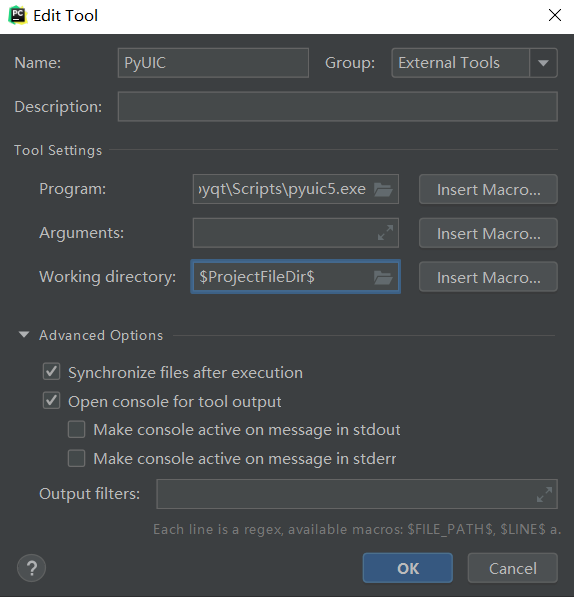The width and height of the screenshot is (574, 597).
Task: Browse for Program file with folder icon
Action: tap(383, 189)
